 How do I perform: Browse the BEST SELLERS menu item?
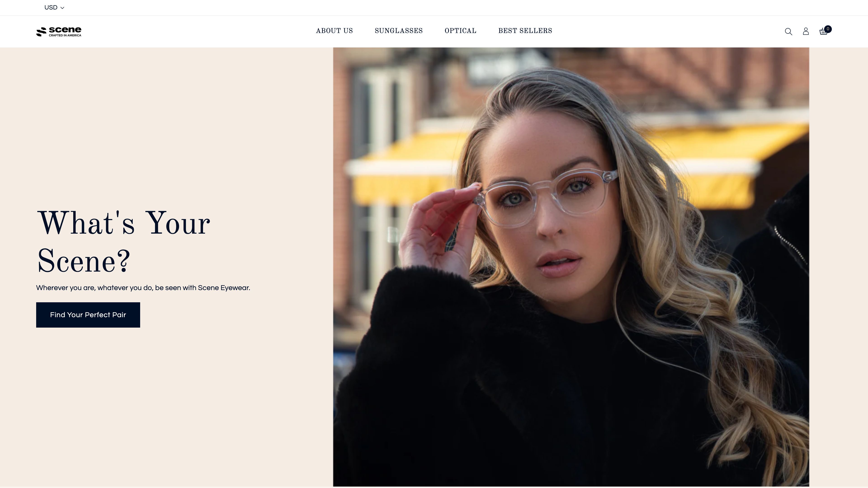525,31
